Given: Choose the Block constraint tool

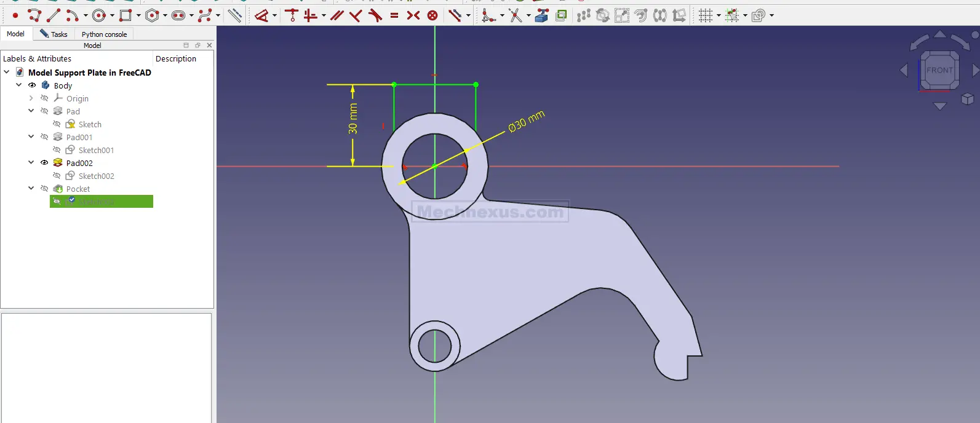Looking at the screenshot, I should click(x=432, y=15).
